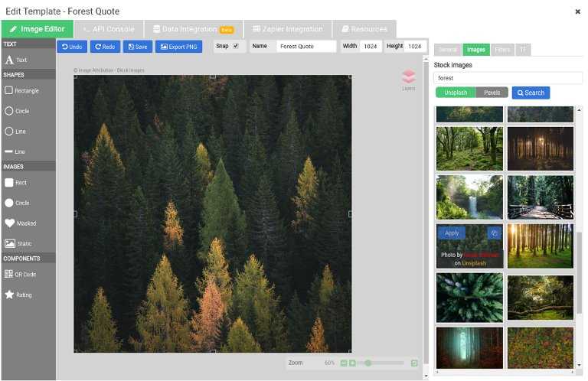This screenshot has width=588, height=381.
Task: Click the Export PNG button
Action: 178,47
